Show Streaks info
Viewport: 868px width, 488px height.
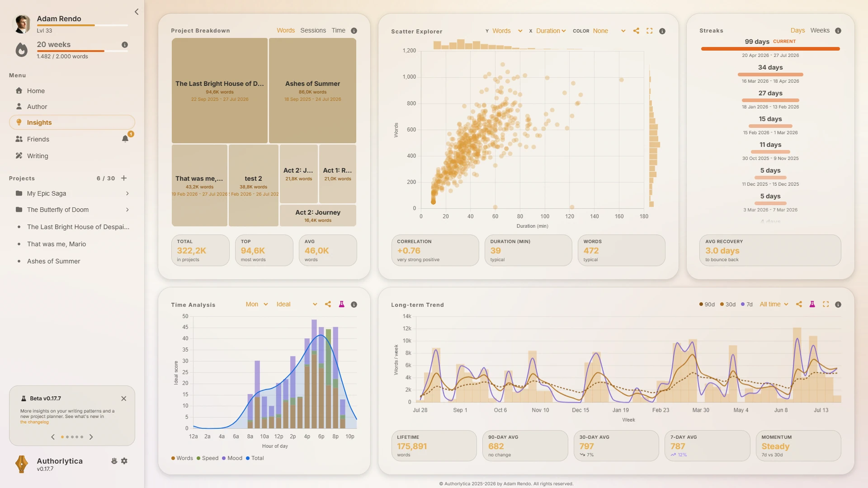click(x=838, y=31)
